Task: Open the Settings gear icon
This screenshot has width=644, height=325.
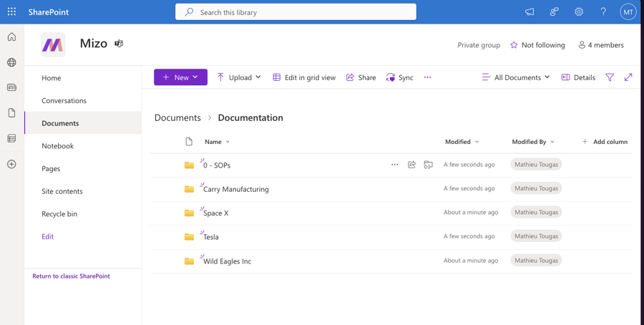Action: tap(579, 12)
